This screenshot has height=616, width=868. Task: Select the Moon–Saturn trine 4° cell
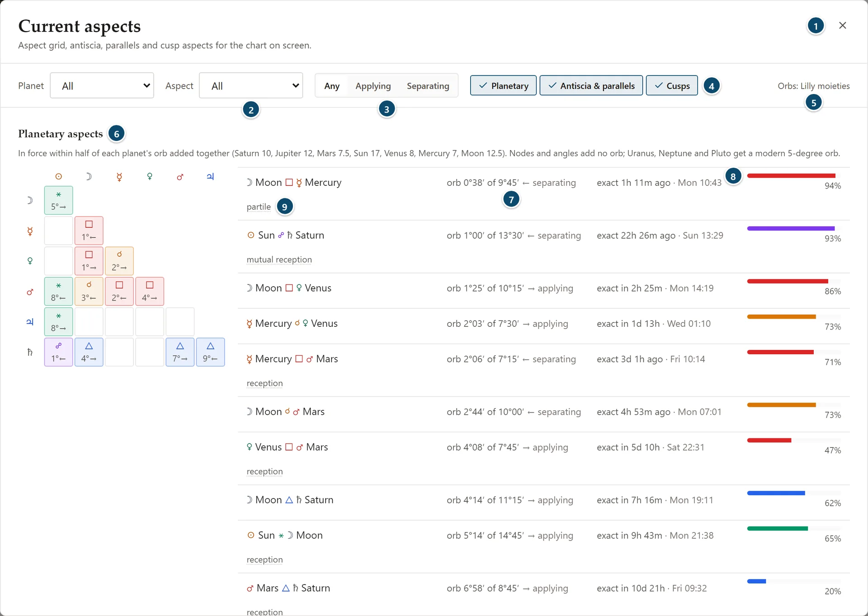pos(89,352)
